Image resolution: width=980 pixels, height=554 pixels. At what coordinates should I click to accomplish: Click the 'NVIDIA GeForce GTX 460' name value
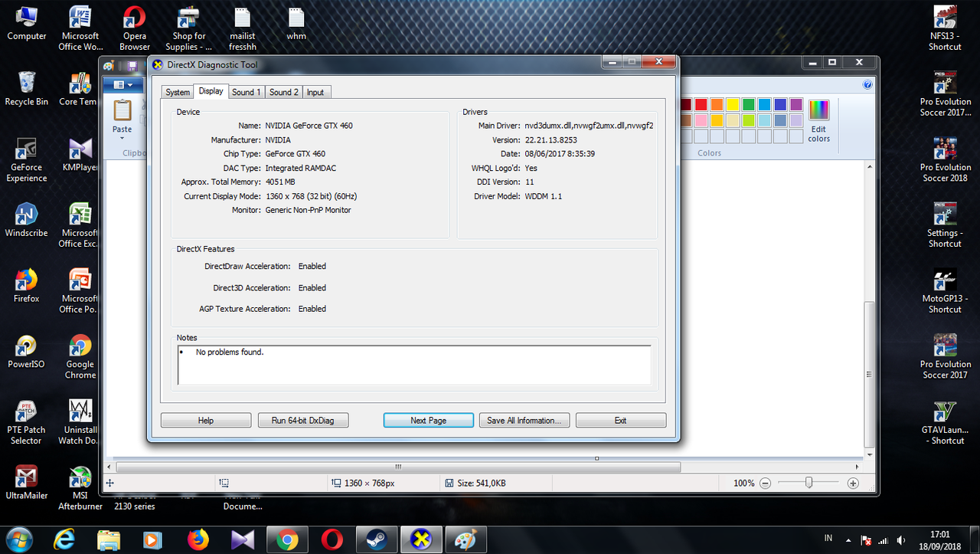309,126
